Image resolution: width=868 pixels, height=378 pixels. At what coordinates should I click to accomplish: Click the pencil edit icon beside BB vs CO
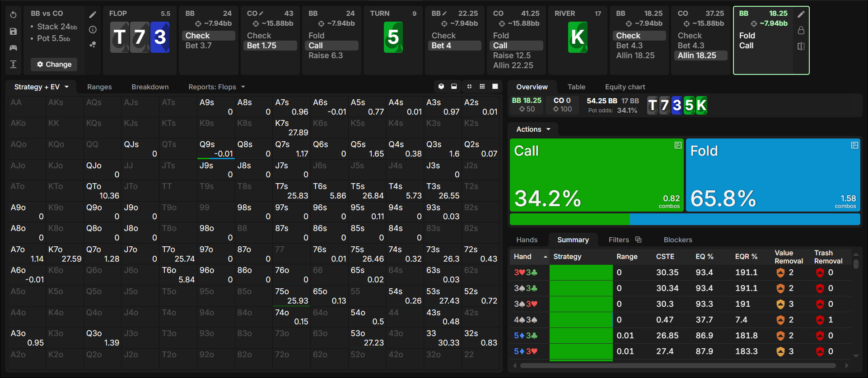click(x=93, y=15)
